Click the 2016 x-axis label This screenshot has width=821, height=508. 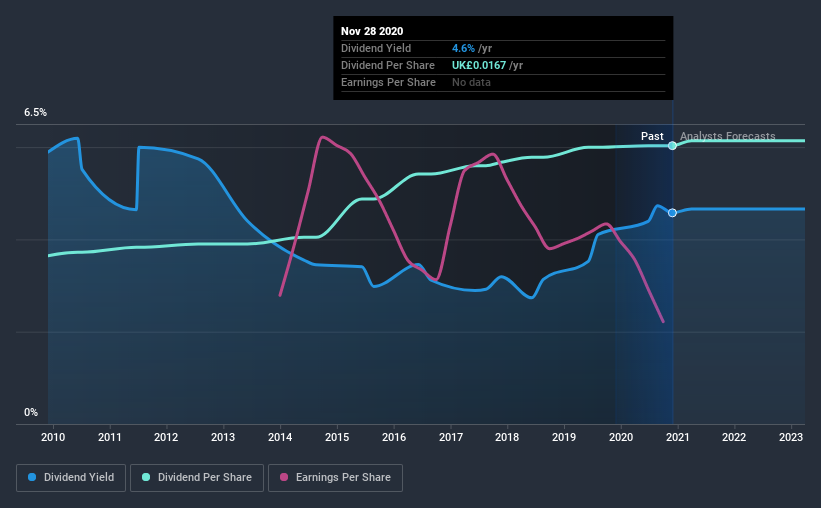[394, 437]
